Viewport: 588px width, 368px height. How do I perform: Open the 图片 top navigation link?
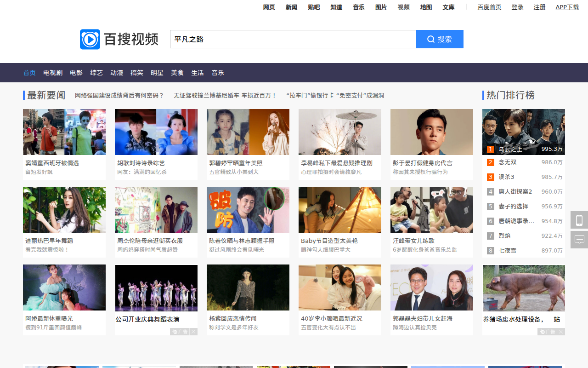pos(381,7)
